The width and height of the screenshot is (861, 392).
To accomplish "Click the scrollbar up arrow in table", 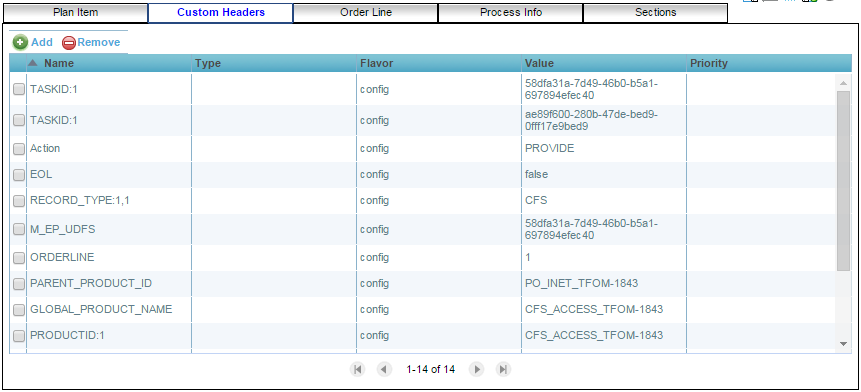I will click(x=843, y=83).
